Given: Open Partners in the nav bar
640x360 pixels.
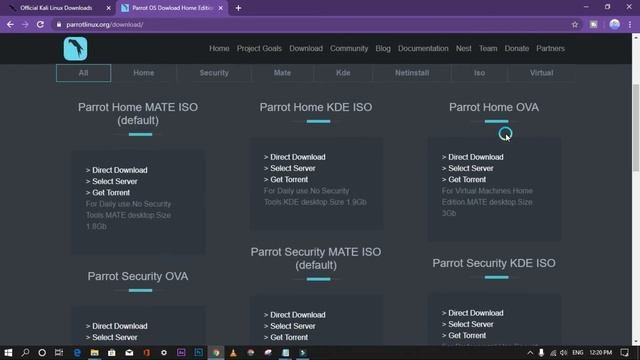Looking at the screenshot, I should [x=550, y=48].
